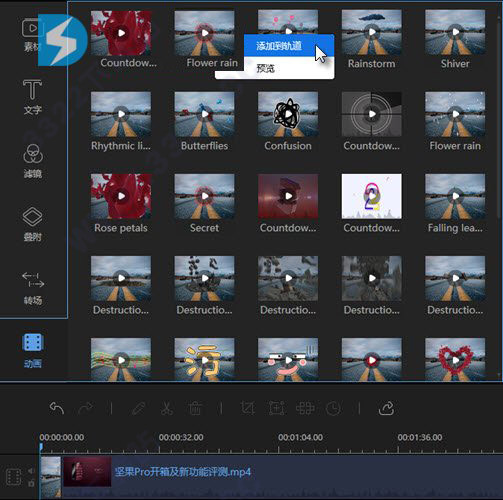Screen dimensions: 503x500
Task: Open the 滤镜 filters panel
Action: tap(33, 161)
